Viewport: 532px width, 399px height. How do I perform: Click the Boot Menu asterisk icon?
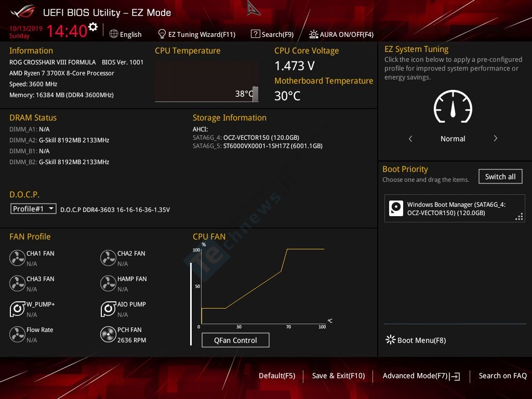pyautogui.click(x=391, y=340)
